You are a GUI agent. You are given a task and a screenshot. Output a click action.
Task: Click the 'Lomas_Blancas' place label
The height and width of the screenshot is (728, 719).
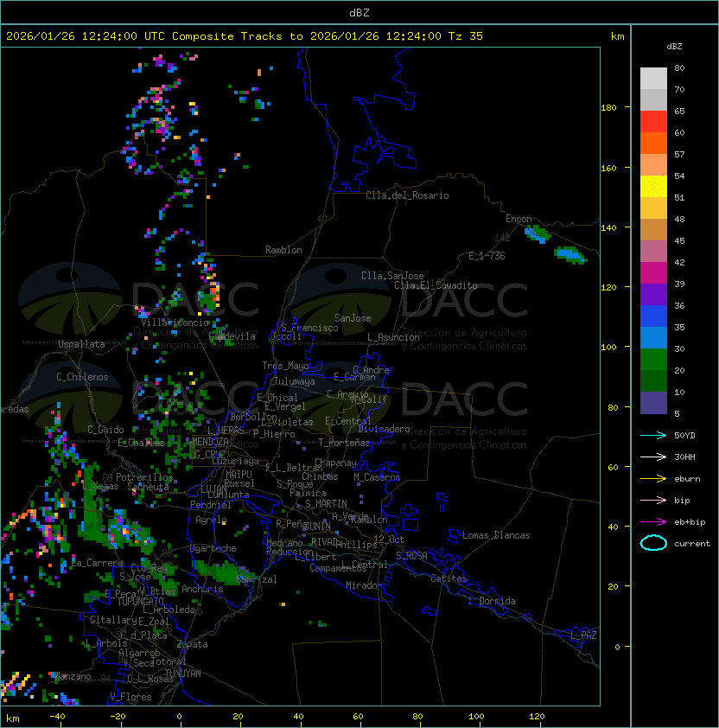[496, 535]
